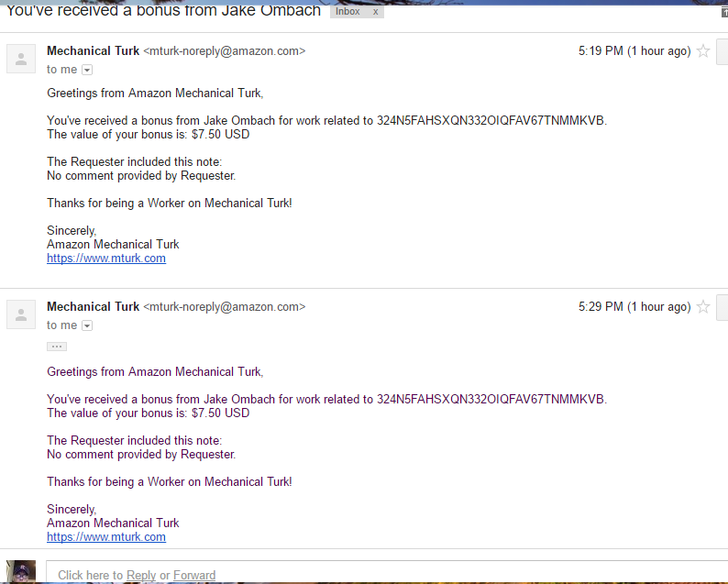Click '$7.50 USD' bonus line in first email

coord(149,134)
